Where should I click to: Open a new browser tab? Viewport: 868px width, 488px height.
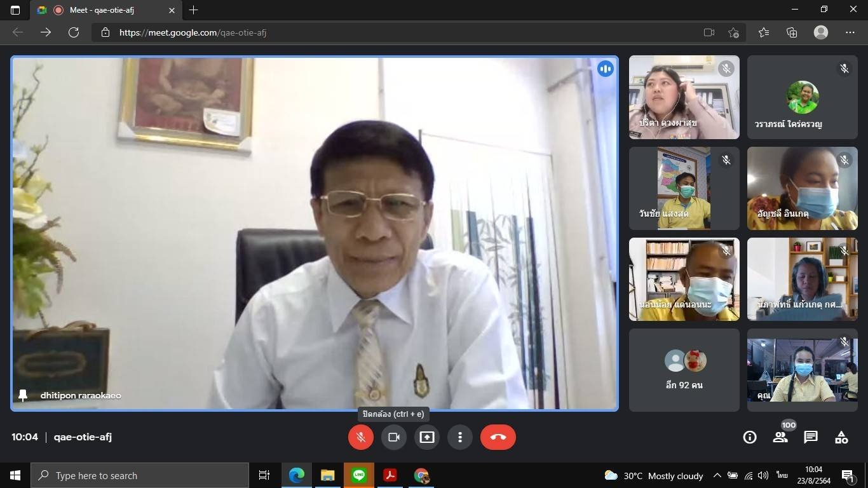pos(194,10)
